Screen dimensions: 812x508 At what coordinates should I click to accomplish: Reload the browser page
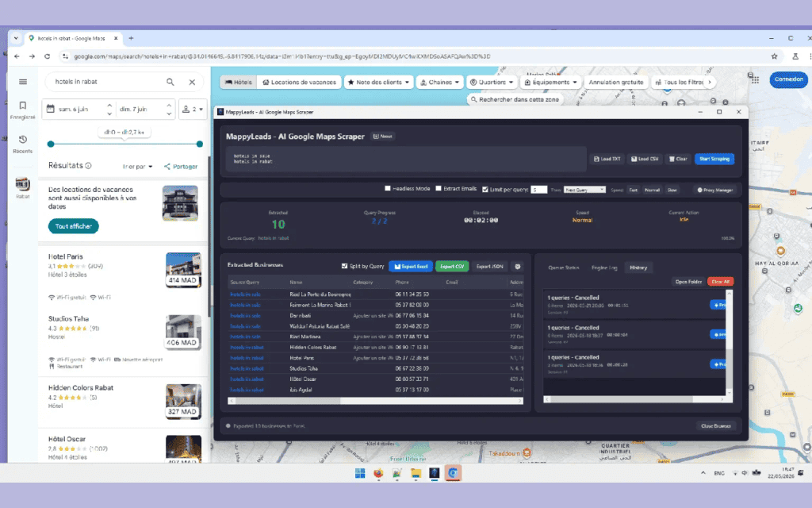coord(47,56)
